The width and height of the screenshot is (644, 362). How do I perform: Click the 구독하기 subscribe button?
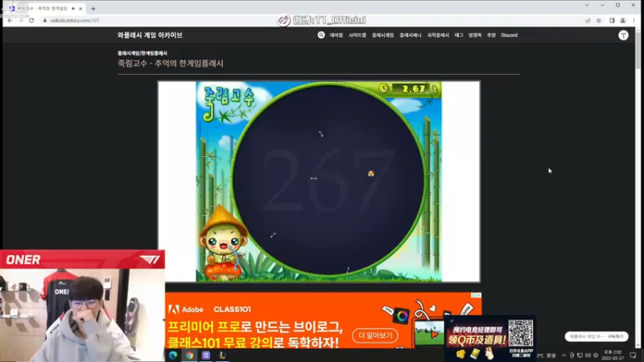click(x=616, y=336)
